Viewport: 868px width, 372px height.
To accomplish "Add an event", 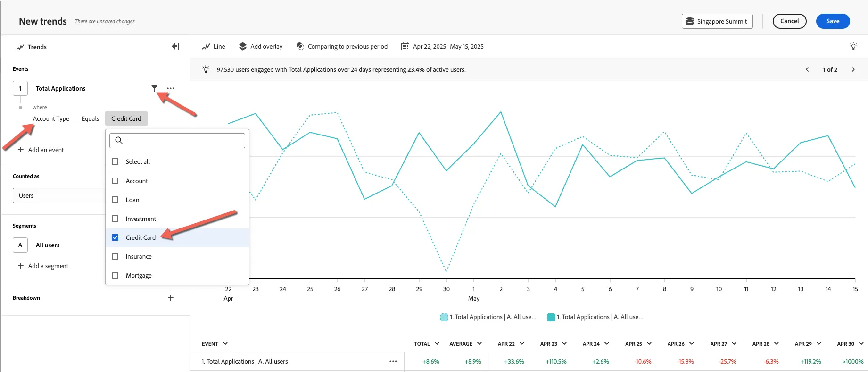I will tap(41, 150).
